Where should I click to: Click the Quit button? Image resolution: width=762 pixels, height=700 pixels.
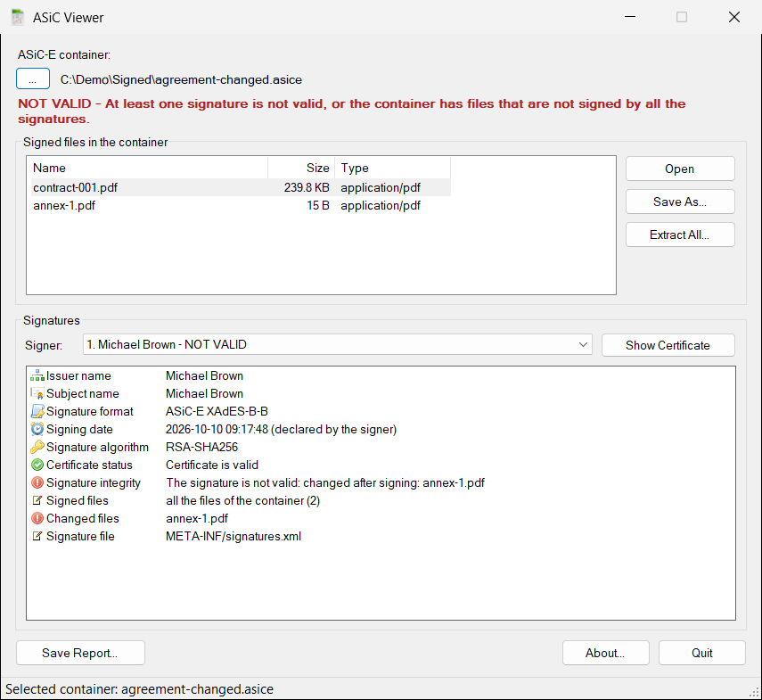[x=701, y=653]
